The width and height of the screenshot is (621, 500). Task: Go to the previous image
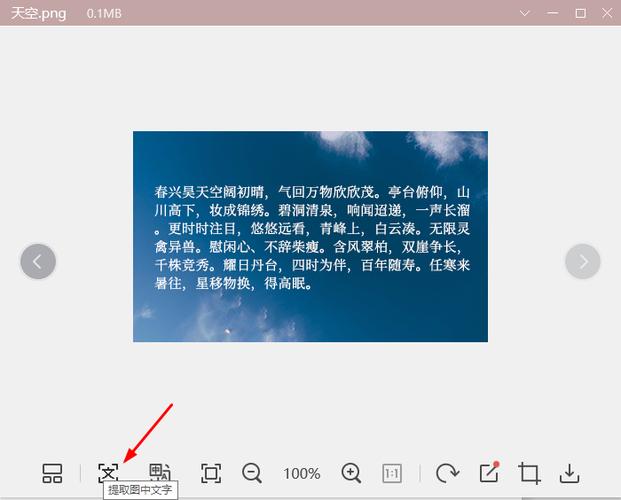38,261
